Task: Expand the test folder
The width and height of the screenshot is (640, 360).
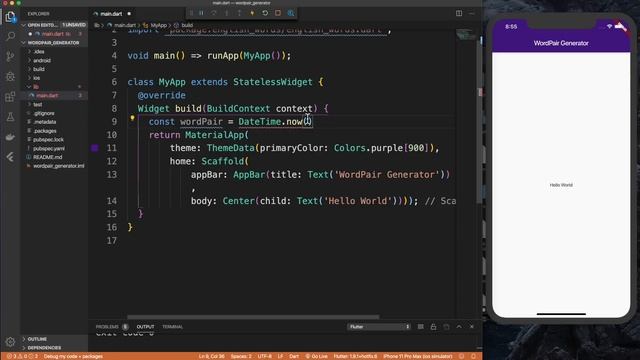Action: pos(38,104)
